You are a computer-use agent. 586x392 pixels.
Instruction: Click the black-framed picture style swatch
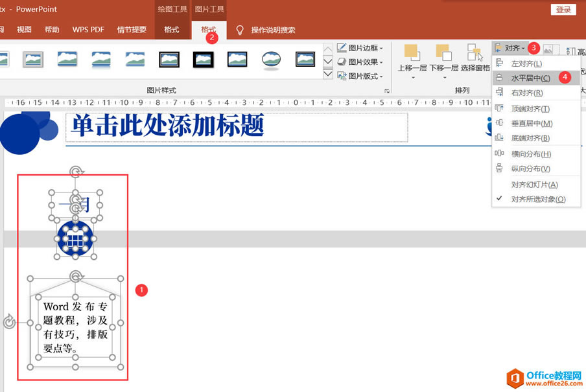(x=203, y=58)
